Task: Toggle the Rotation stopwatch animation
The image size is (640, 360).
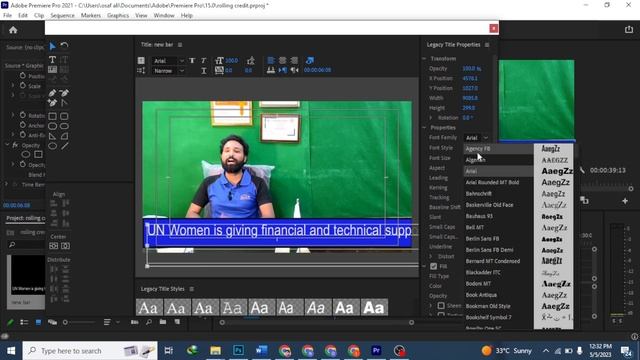Action: [23, 115]
